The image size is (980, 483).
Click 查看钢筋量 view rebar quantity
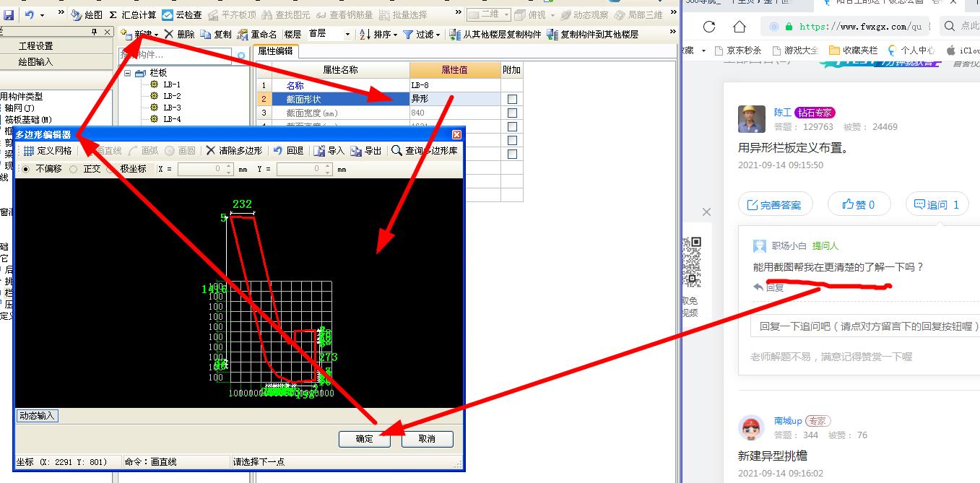344,14
